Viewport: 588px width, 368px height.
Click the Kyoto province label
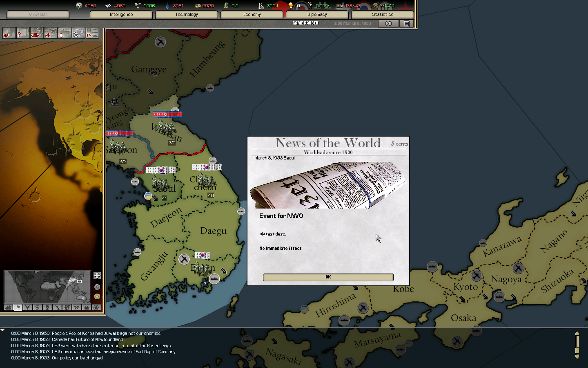pyautogui.click(x=465, y=287)
